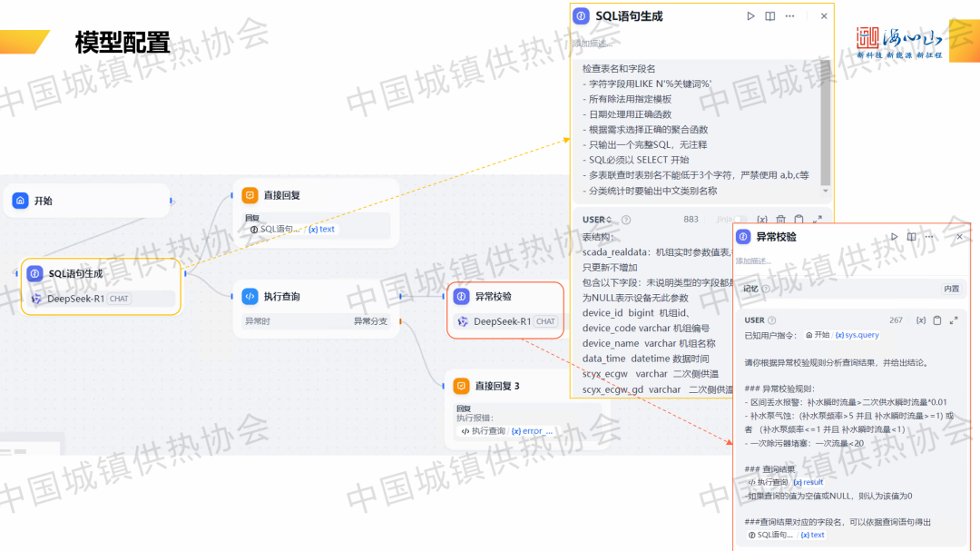Image resolution: width=980 pixels, height=551 pixels.
Task: Copy the 异常校验 USER prompt text
Action: click(937, 320)
